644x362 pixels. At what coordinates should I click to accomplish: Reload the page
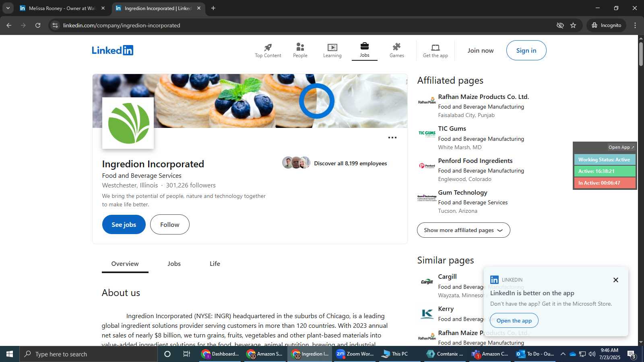[x=38, y=25]
